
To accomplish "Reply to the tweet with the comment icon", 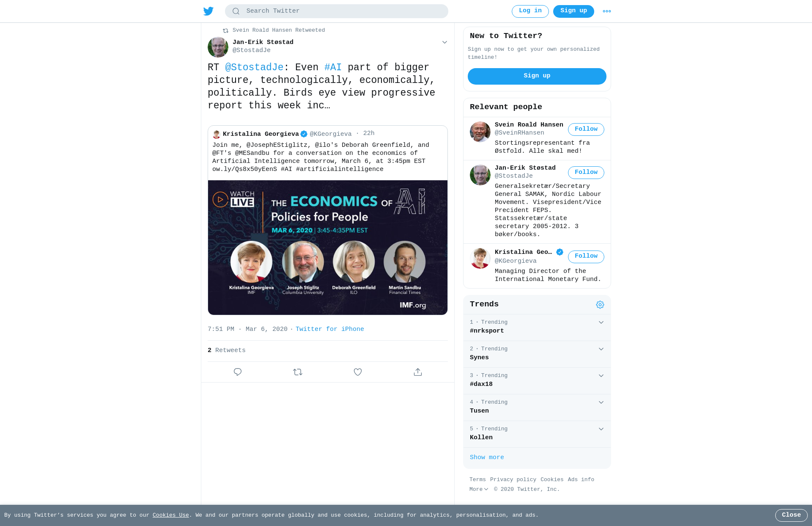I will [238, 372].
